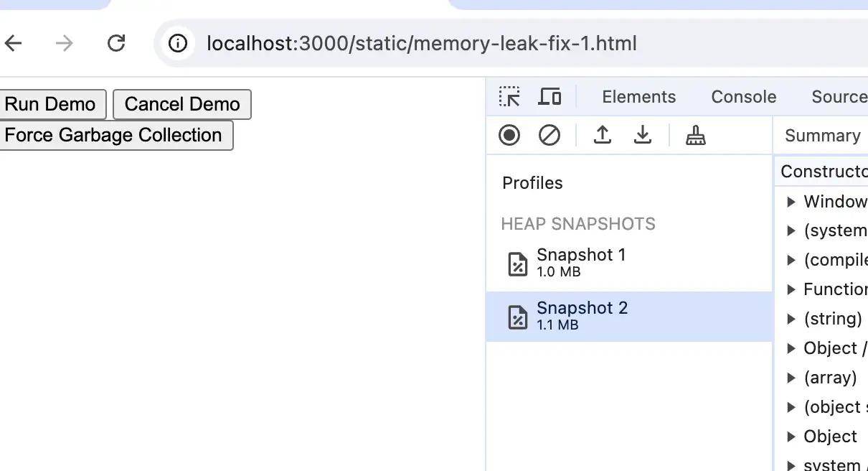The height and width of the screenshot is (471, 868).
Task: Expand the (array) constructor row
Action: [x=791, y=378]
